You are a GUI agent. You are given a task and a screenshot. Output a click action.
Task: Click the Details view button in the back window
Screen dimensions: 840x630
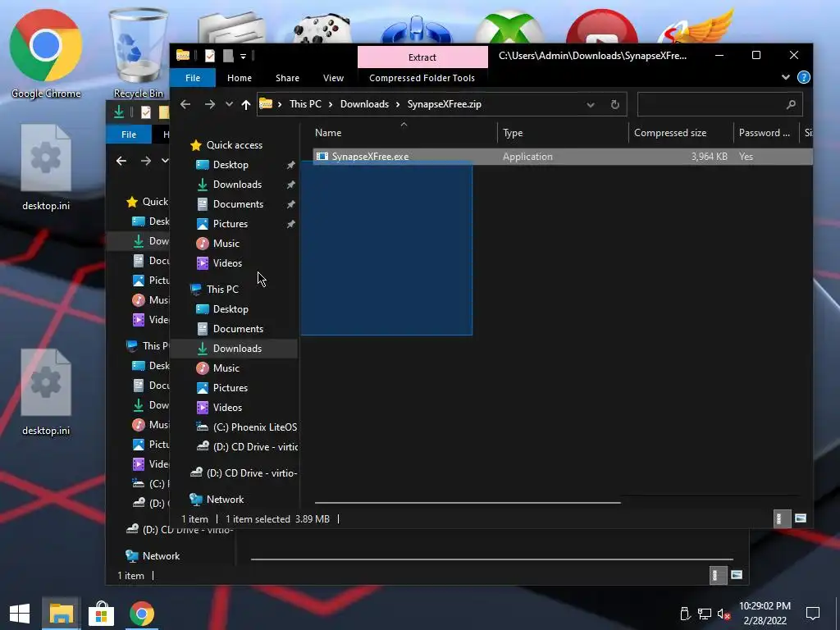pos(718,575)
